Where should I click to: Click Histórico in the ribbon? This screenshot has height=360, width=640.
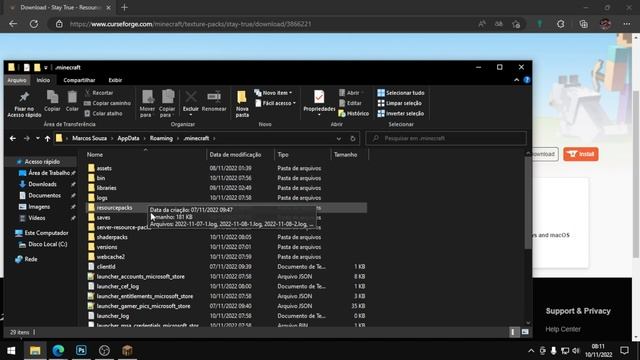click(353, 113)
